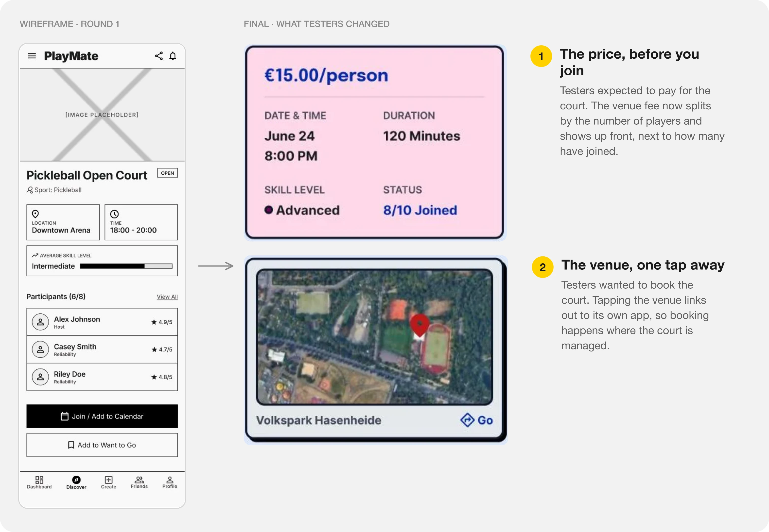This screenshot has height=532, width=769.
Task: Click Alex Johnson's avatar icon
Action: click(x=40, y=322)
